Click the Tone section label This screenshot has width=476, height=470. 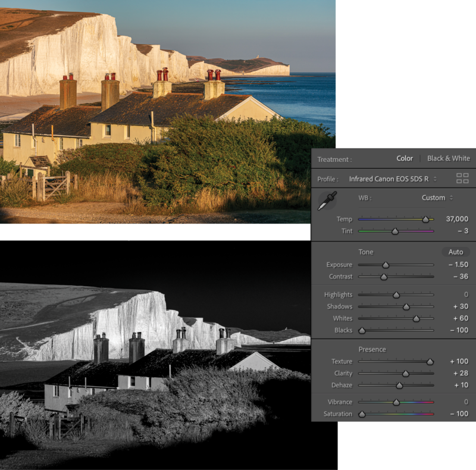coord(366,252)
